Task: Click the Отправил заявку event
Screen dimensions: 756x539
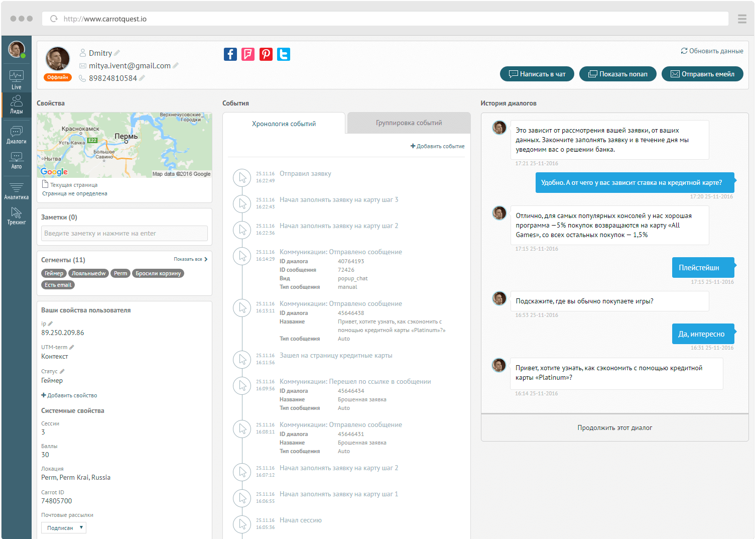Action: 305,173
